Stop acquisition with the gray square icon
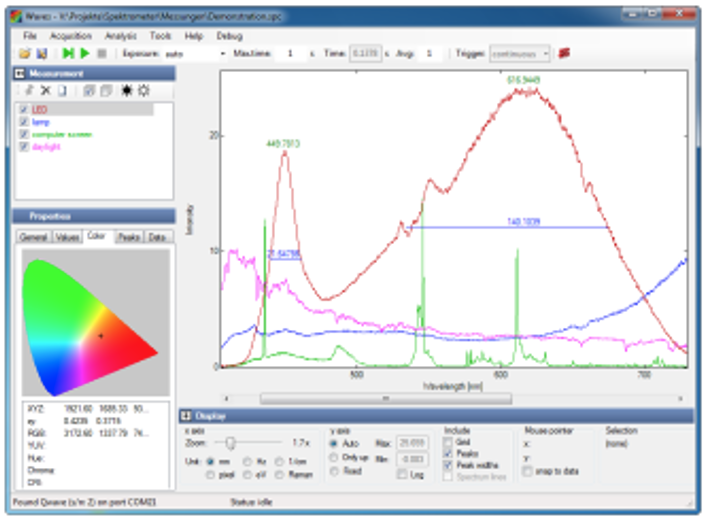Image resolution: width=708 pixels, height=524 pixels. [x=102, y=54]
